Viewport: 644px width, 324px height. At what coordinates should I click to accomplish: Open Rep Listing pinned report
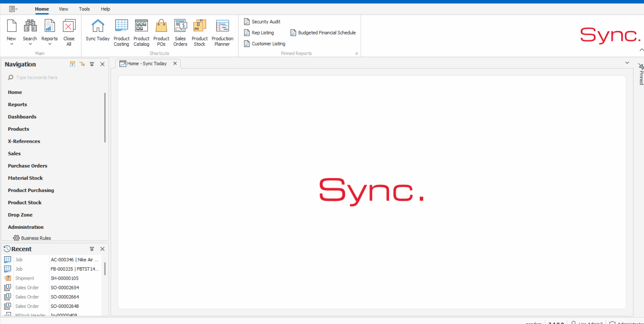(x=259, y=33)
